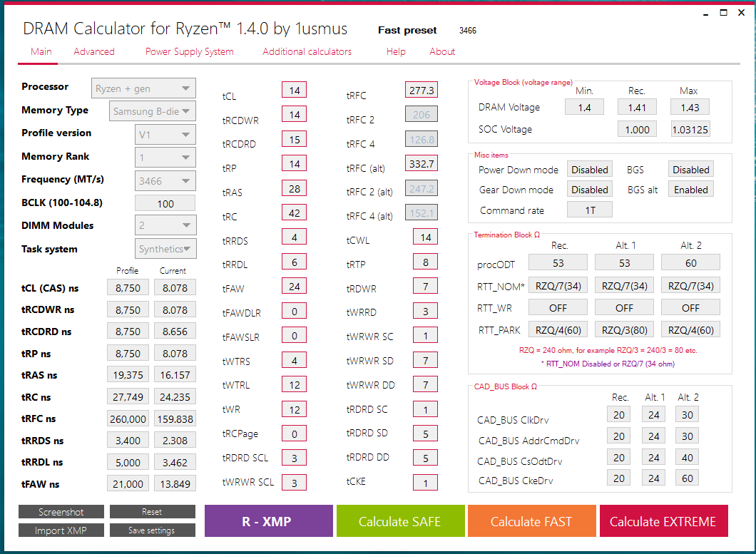Click the procODT Alt. 2 value 60
The height and width of the screenshot is (554, 756).
point(690,263)
